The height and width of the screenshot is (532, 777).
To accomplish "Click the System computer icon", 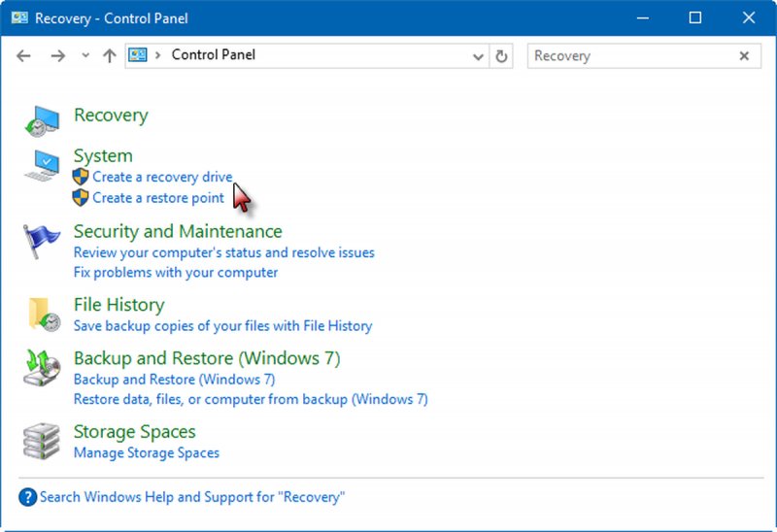I will [42, 166].
